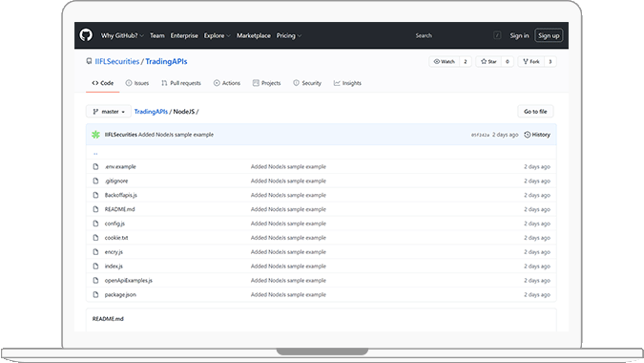Viewport: 644px width, 363px height.
Task: Use the slash shortcut icon in search box
Action: 497,35
